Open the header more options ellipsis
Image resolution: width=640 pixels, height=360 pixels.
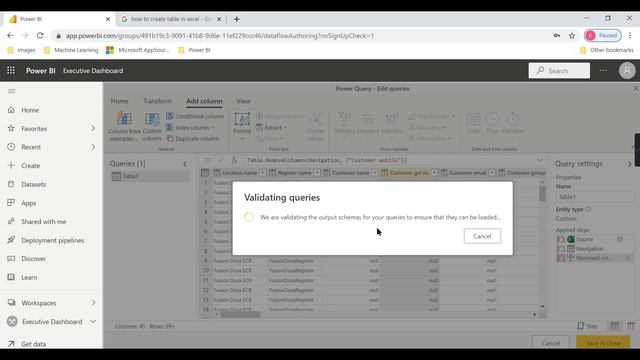[603, 71]
